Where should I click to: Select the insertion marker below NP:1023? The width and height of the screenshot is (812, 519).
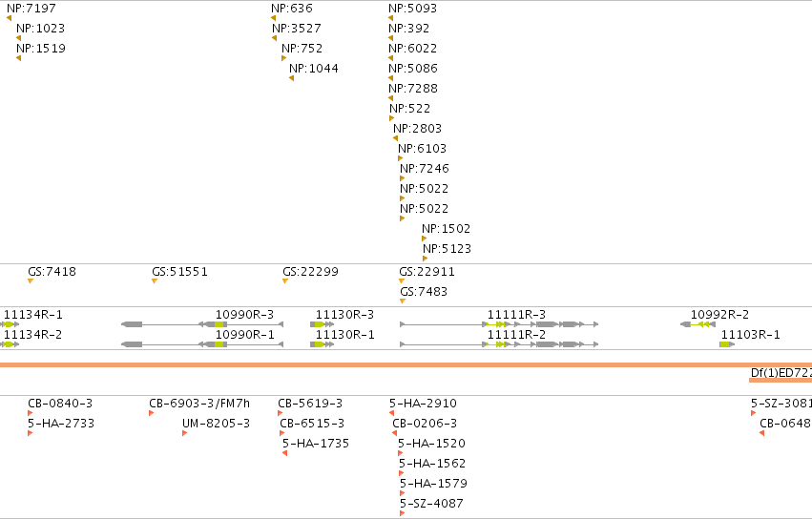pos(19,38)
